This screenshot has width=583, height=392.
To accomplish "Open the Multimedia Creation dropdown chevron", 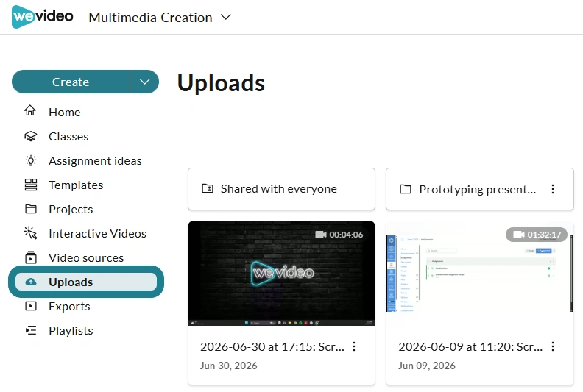I will point(226,17).
